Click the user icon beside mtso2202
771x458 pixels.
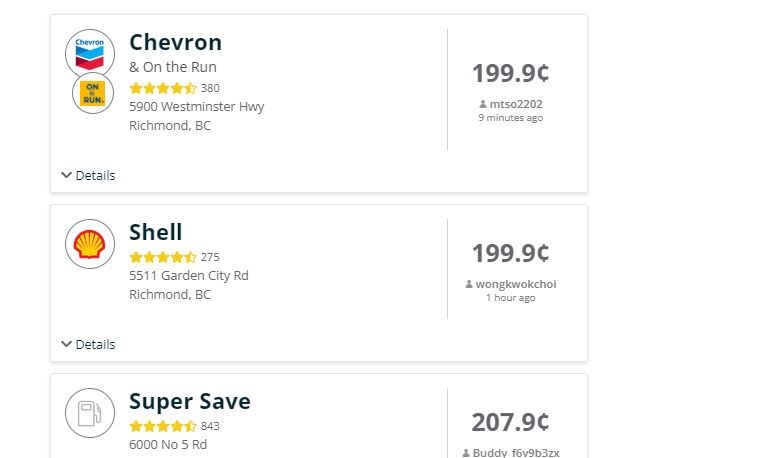coord(483,104)
